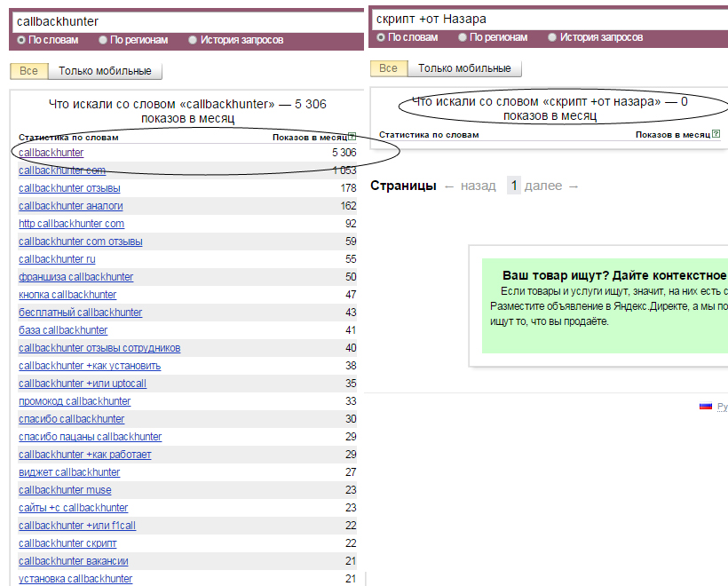Switch to Только мобильные tab in left panel

tap(105, 71)
